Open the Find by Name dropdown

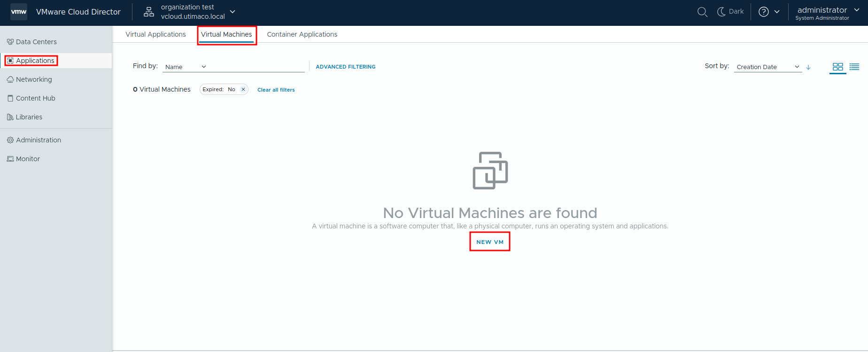(186, 67)
